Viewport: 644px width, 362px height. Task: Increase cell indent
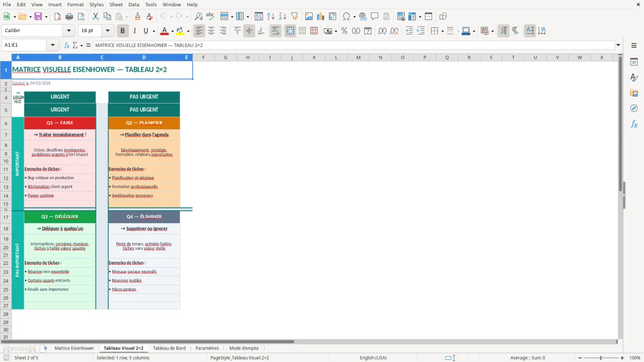[x=409, y=31]
